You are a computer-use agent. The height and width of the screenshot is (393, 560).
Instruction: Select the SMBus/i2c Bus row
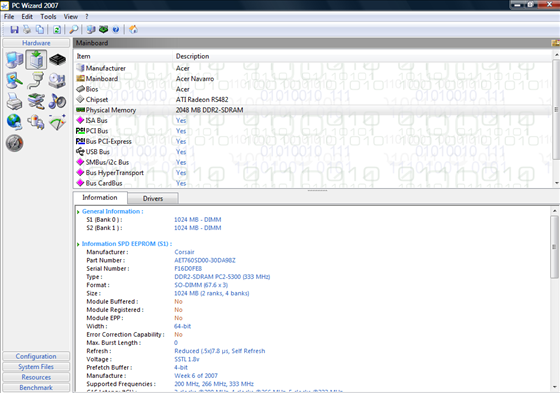tap(313, 162)
